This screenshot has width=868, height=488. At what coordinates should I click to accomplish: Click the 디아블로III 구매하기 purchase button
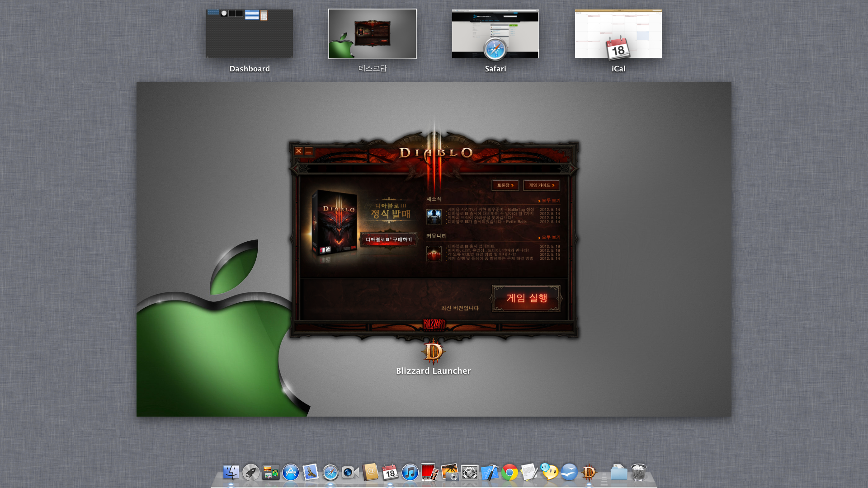[x=389, y=239]
